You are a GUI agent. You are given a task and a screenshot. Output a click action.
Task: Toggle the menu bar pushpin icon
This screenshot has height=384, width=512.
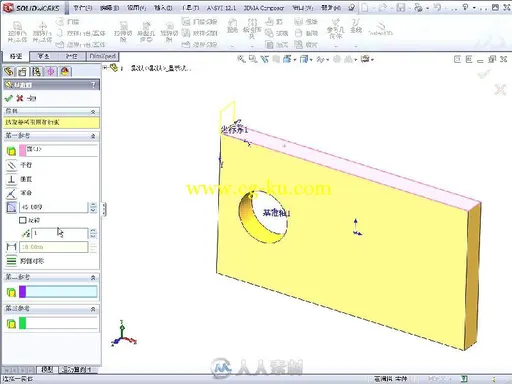click(351, 7)
